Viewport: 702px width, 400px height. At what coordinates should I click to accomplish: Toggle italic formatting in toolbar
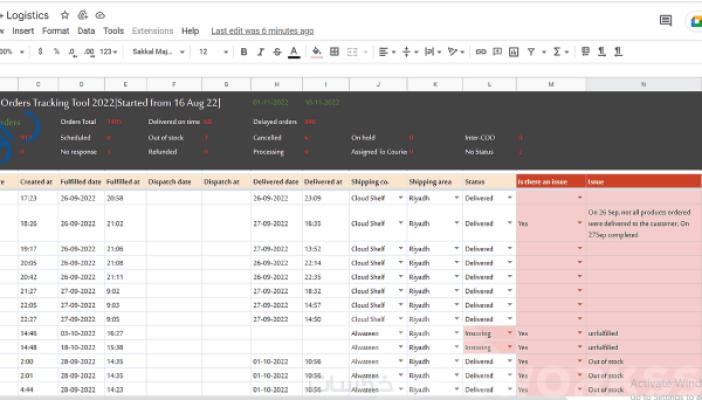tap(261, 52)
